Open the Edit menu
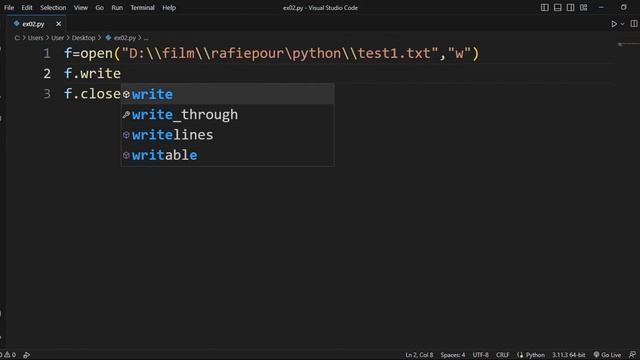Image resolution: width=640 pixels, height=360 pixels. pyautogui.click(x=27, y=8)
